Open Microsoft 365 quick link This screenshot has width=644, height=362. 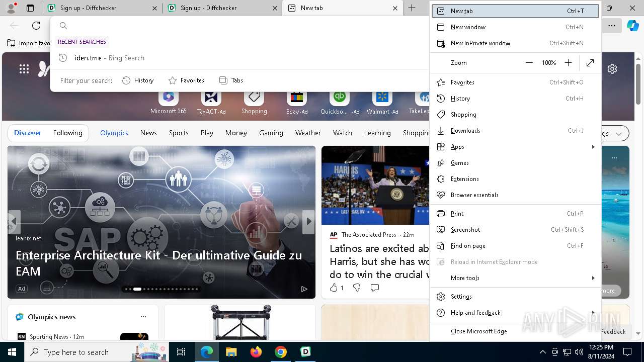(169, 103)
